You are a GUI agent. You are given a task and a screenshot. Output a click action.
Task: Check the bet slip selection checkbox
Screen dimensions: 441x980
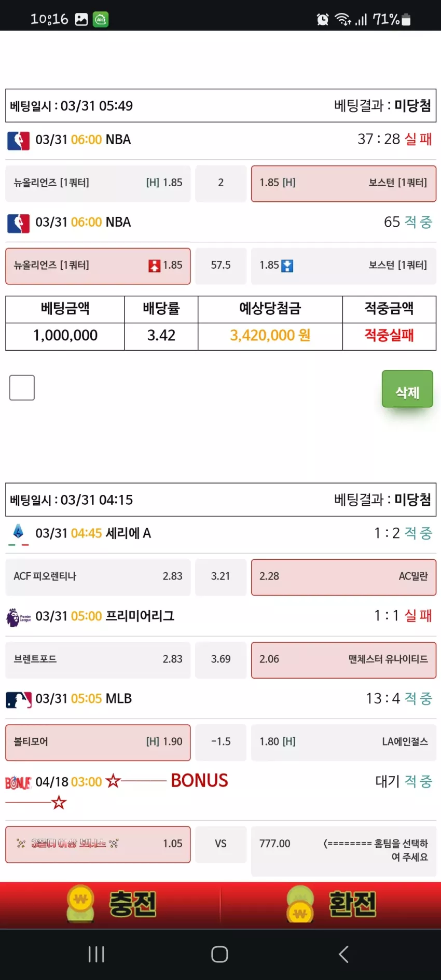pyautogui.click(x=22, y=388)
